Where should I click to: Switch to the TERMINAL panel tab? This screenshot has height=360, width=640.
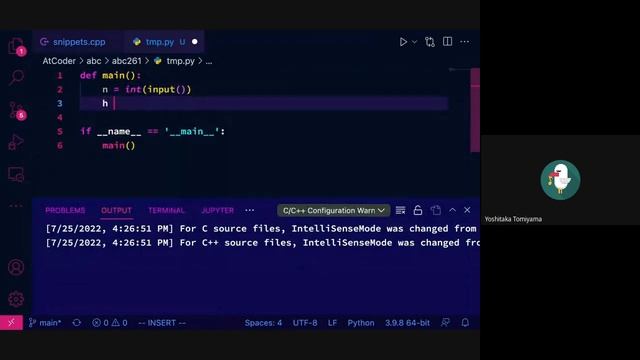pyautogui.click(x=166, y=210)
